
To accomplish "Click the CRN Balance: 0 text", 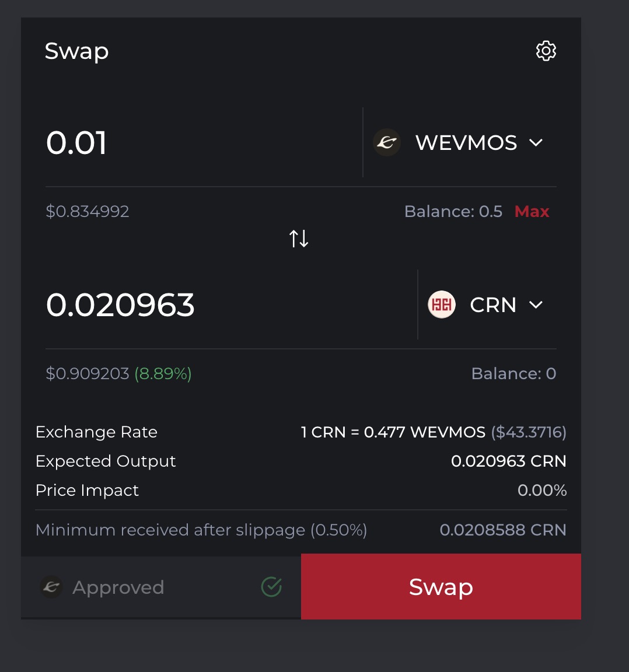I will (513, 373).
